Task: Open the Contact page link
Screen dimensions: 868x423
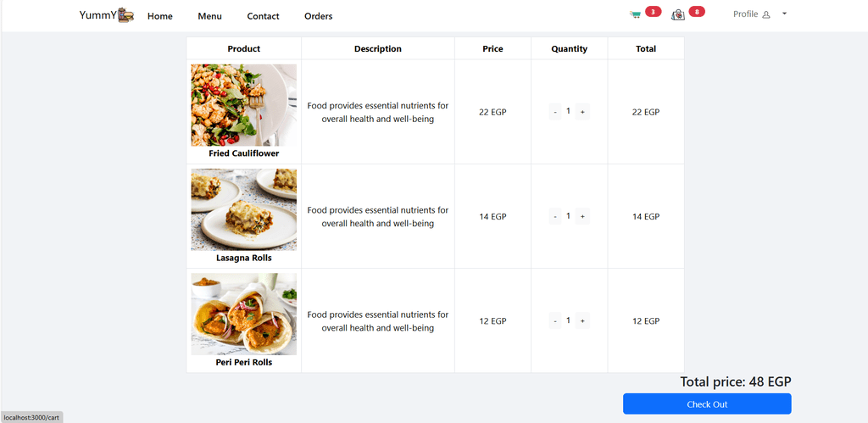Action: click(x=263, y=16)
